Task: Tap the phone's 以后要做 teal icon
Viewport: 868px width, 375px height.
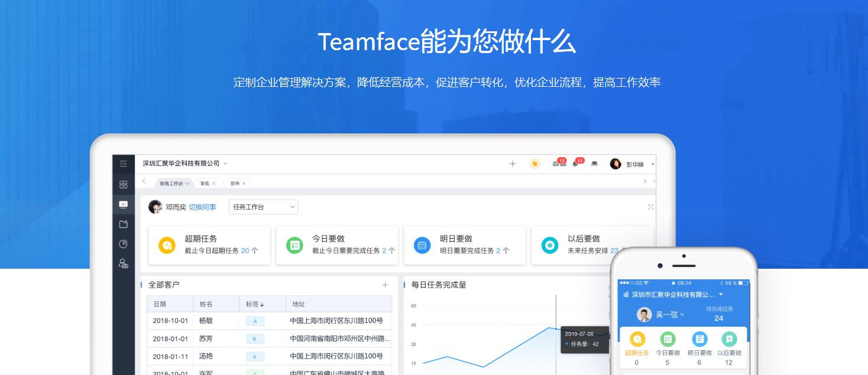Action: pos(729,339)
